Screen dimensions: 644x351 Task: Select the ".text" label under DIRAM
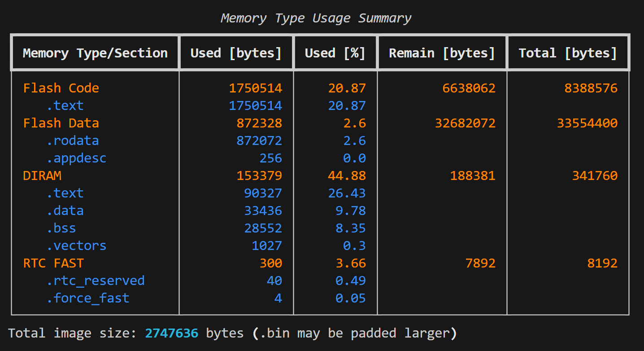pos(65,193)
